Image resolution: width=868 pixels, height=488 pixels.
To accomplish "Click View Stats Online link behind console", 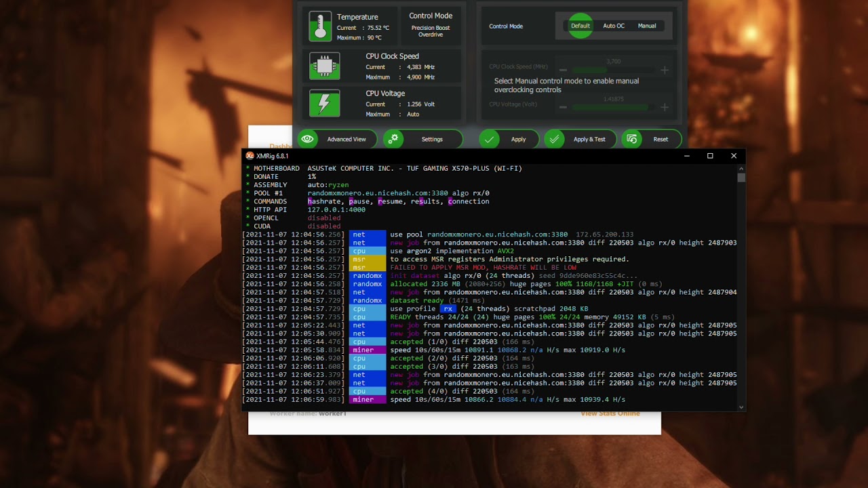I will (x=610, y=413).
